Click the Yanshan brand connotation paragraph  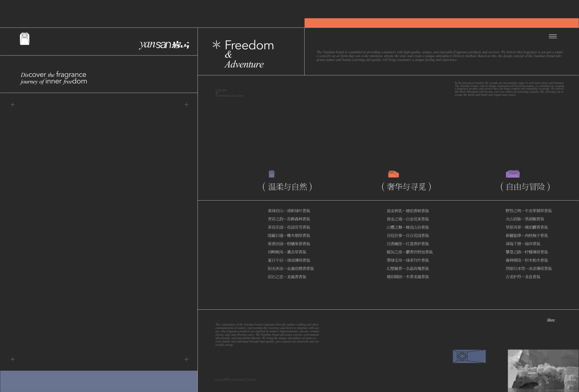(x=267, y=335)
